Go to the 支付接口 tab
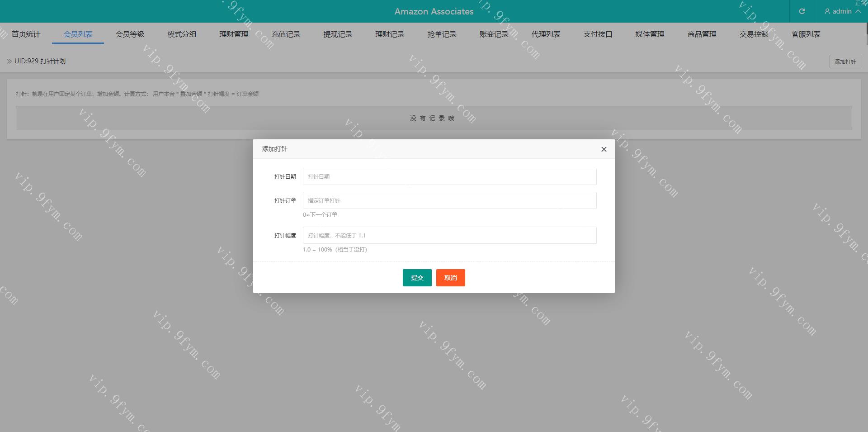 598,34
